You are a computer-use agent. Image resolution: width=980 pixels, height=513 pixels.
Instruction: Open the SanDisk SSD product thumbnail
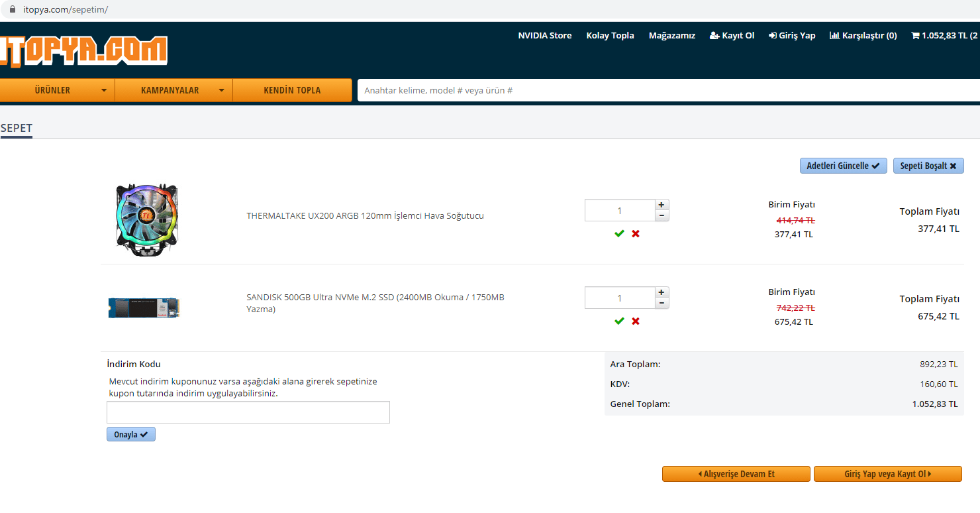click(x=144, y=308)
